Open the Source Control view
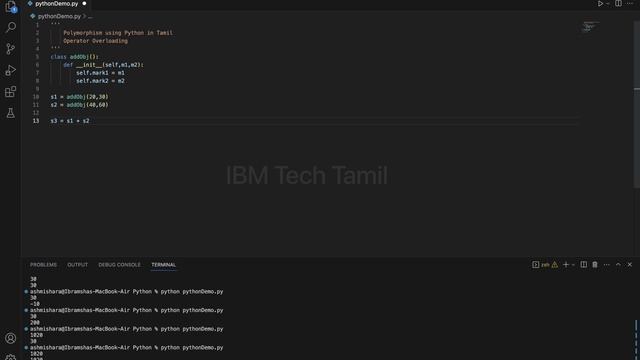 pos(11,49)
